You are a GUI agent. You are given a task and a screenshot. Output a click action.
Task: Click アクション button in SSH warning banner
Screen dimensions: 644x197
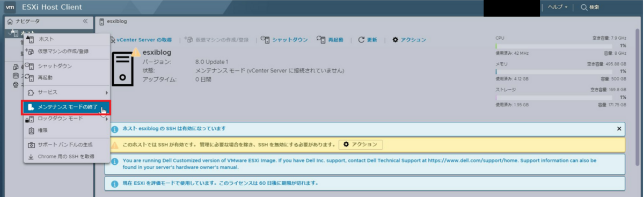point(361,144)
